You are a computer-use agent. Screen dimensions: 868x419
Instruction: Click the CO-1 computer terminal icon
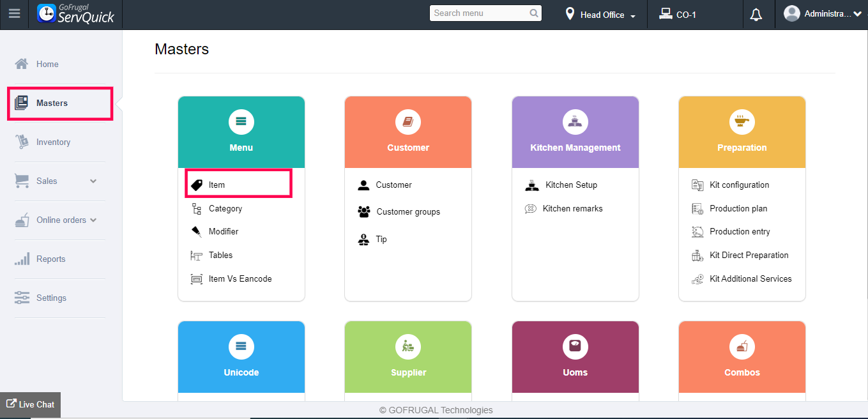(666, 13)
